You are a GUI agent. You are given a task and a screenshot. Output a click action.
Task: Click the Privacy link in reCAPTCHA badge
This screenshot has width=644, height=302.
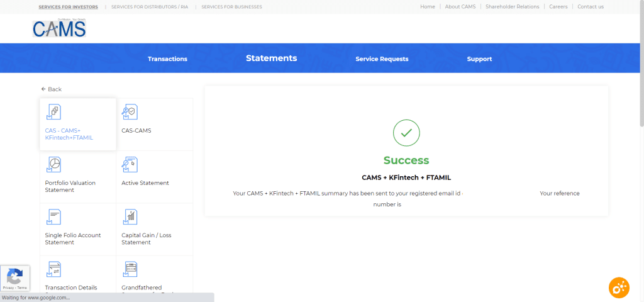coord(8,288)
